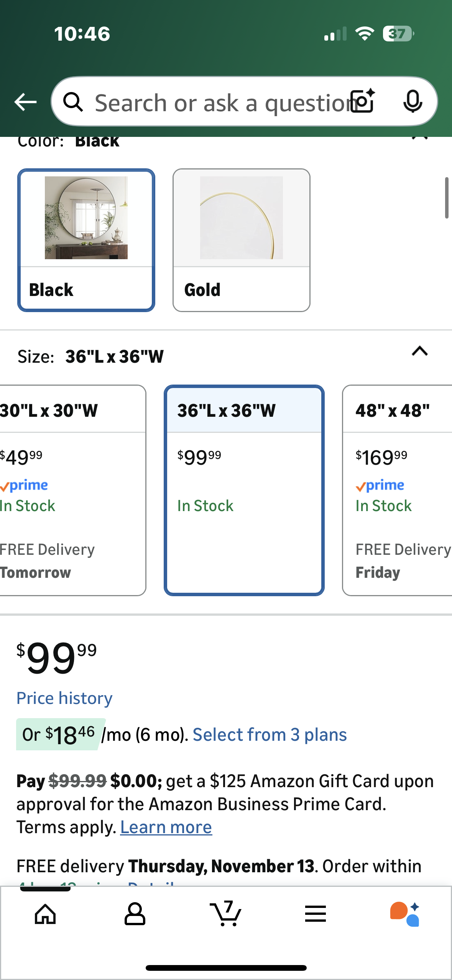Click the page scrollbar handle
452x980 pixels.
(x=447, y=198)
